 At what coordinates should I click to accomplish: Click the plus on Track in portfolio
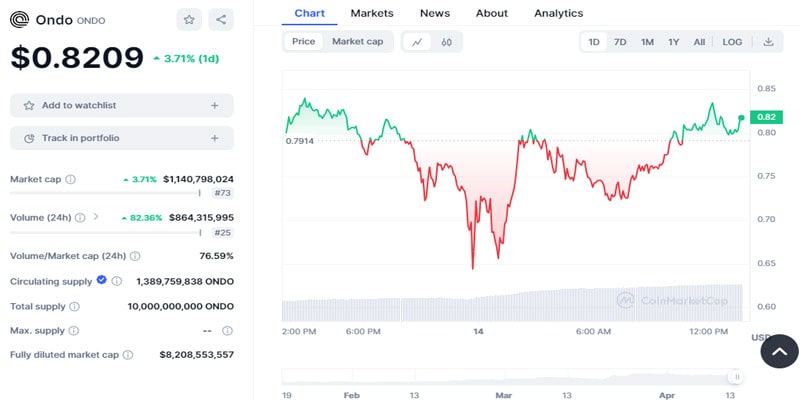(215, 138)
